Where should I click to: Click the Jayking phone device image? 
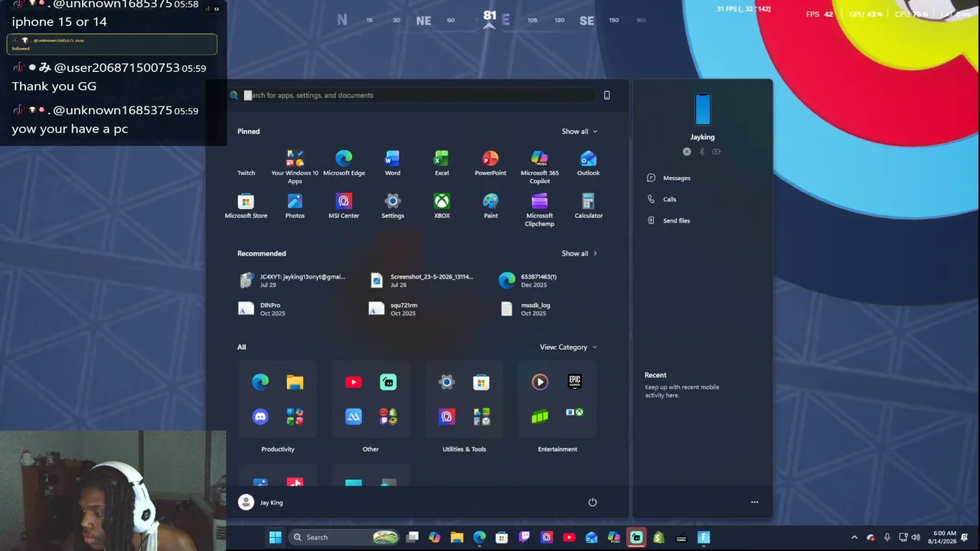pos(703,109)
